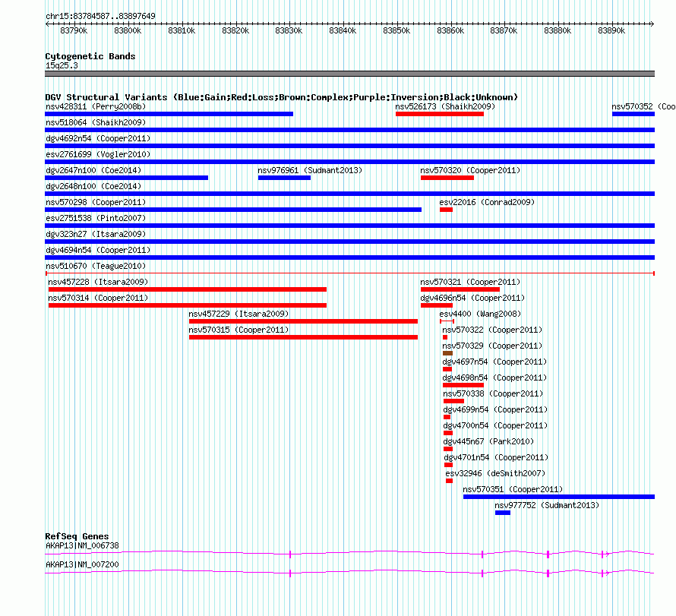Viewport: 676px width, 616px height.
Task: Click the 15q25.3 band label
Action: 62,65
